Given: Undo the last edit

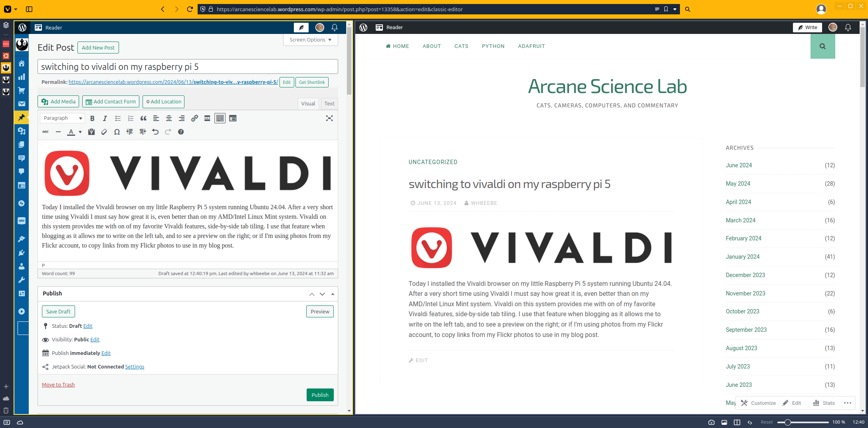Looking at the screenshot, I should (x=155, y=132).
